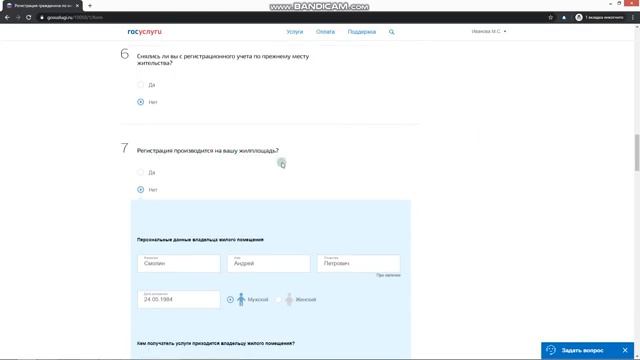Select the Регистрация гражданина browser tab

click(x=42, y=6)
